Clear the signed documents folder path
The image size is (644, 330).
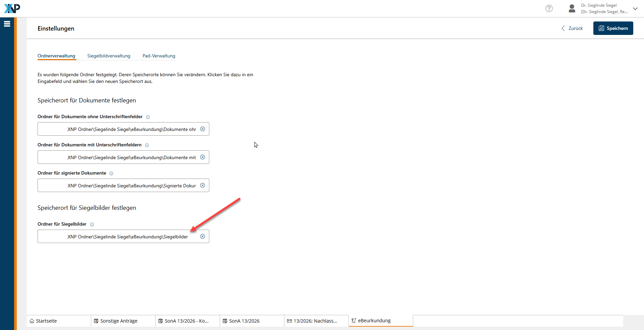click(x=203, y=185)
